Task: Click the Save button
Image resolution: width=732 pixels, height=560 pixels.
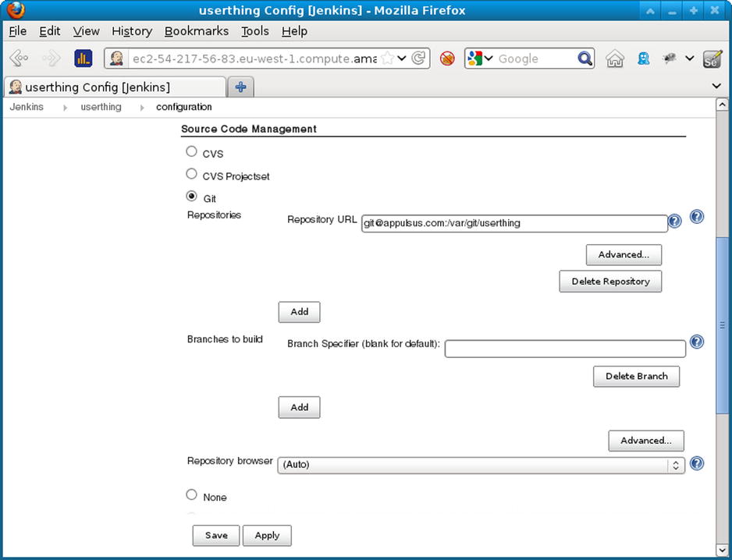Action: (216, 535)
